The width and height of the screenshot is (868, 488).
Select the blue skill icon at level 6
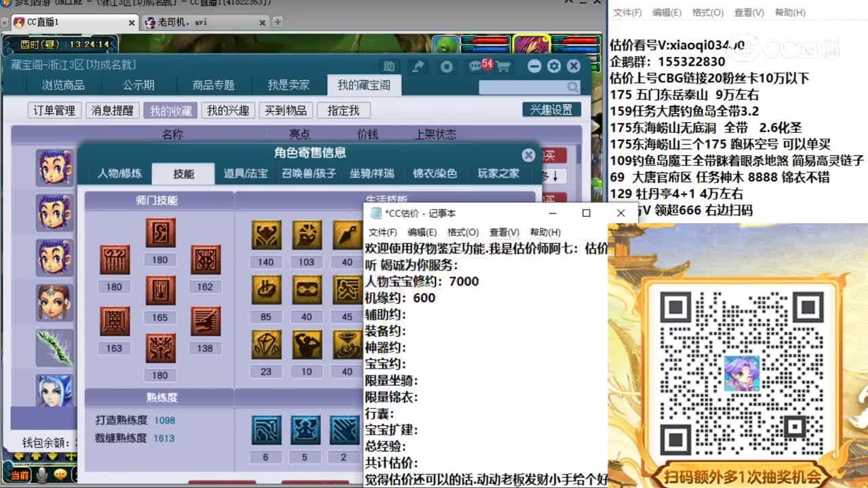(x=266, y=430)
